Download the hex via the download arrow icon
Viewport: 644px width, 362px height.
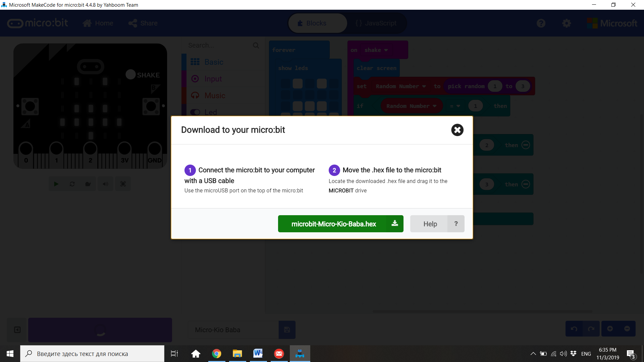tap(395, 224)
